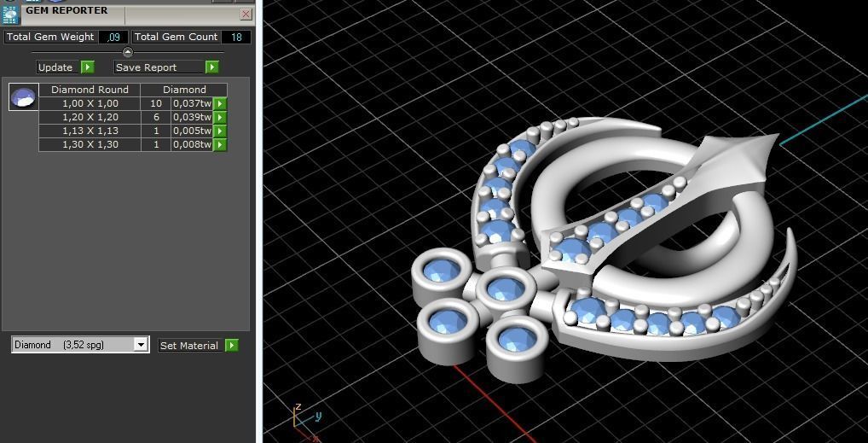Image resolution: width=868 pixels, height=443 pixels.
Task: Click the 1,20 X 1,20 size cell
Action: point(90,117)
